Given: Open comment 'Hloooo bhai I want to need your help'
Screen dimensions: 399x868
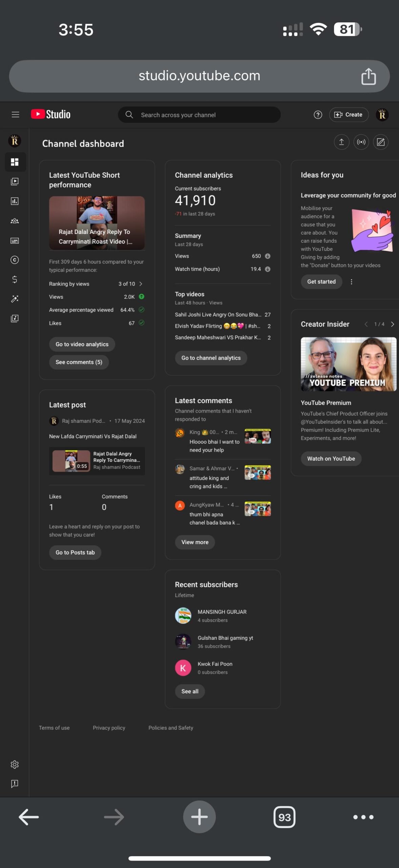Looking at the screenshot, I should click(223, 441).
